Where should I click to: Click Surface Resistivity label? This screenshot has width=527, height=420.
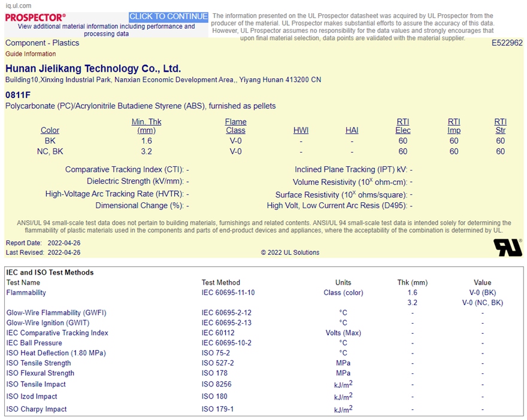(x=341, y=194)
